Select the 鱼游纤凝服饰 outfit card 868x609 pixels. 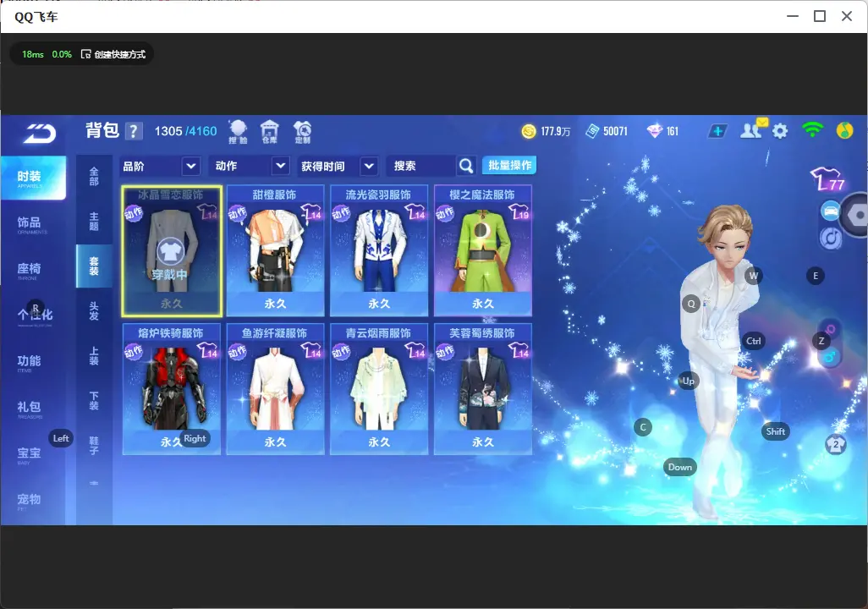(x=275, y=389)
